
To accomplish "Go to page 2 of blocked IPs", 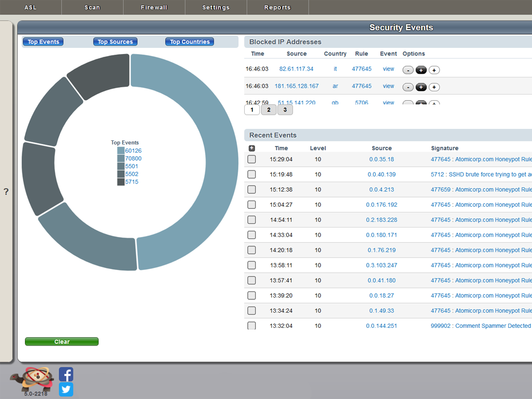I will [269, 110].
